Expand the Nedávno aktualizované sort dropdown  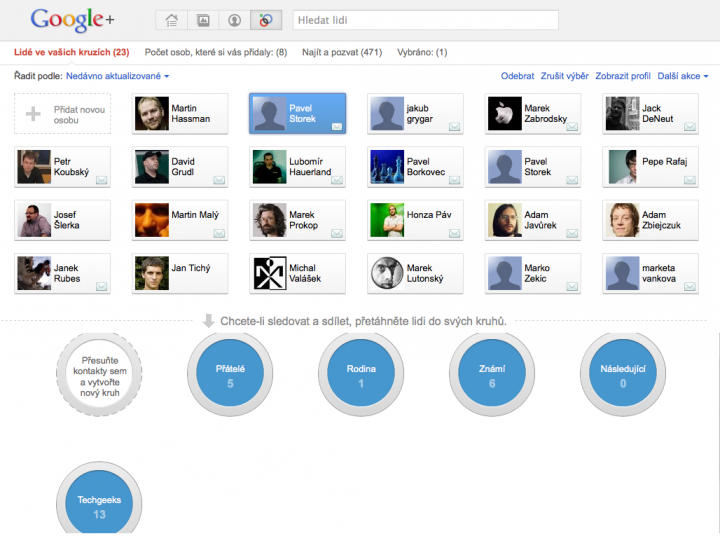[117, 76]
